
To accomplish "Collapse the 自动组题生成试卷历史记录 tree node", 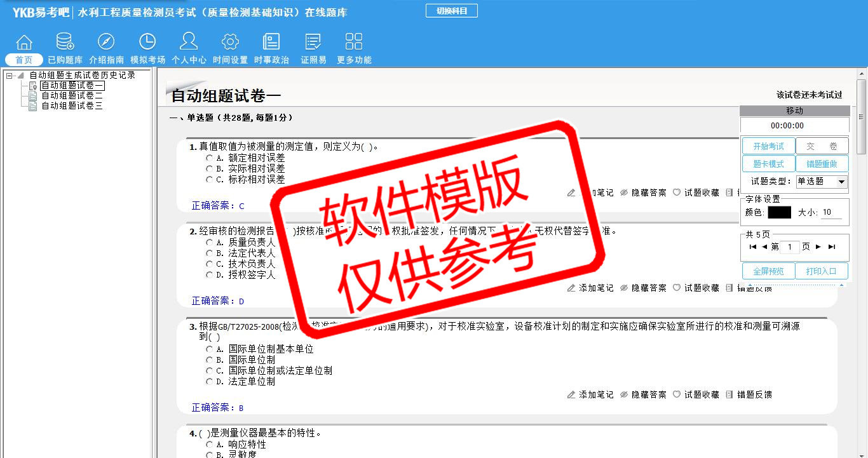I will [10, 76].
